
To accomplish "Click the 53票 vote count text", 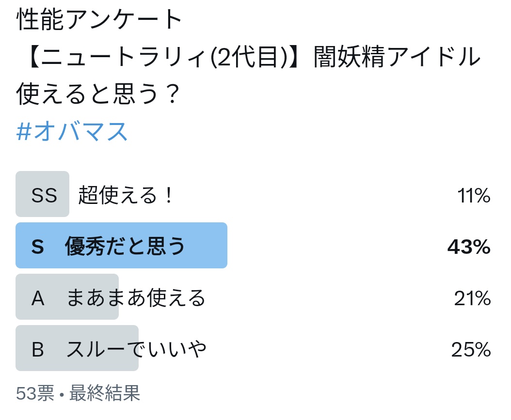I will 35,393.
